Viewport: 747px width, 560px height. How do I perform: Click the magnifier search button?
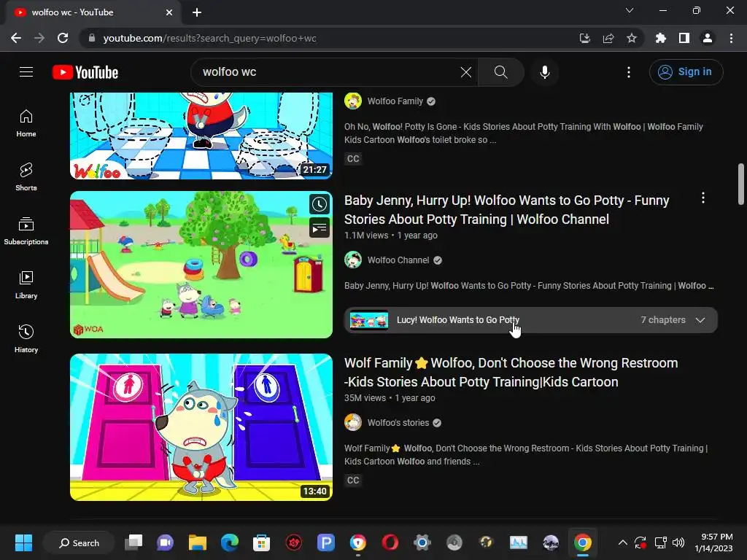500,72
